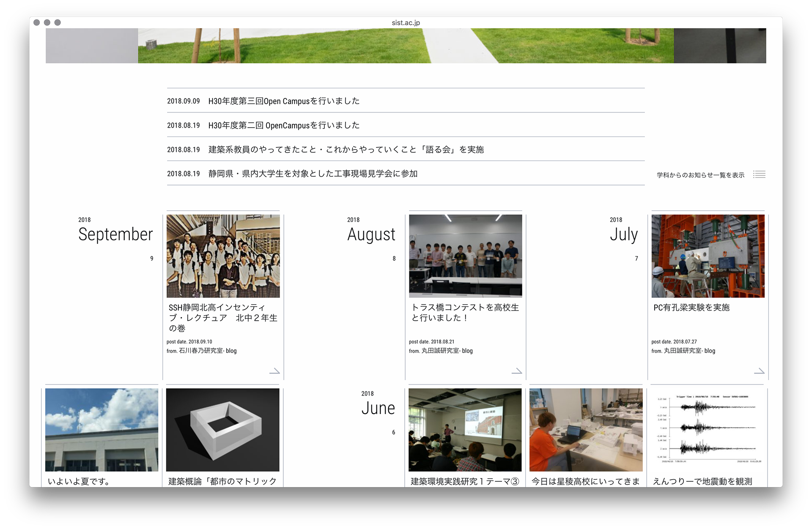Click arrow icon on PC有孔梁実験 card

point(759,371)
